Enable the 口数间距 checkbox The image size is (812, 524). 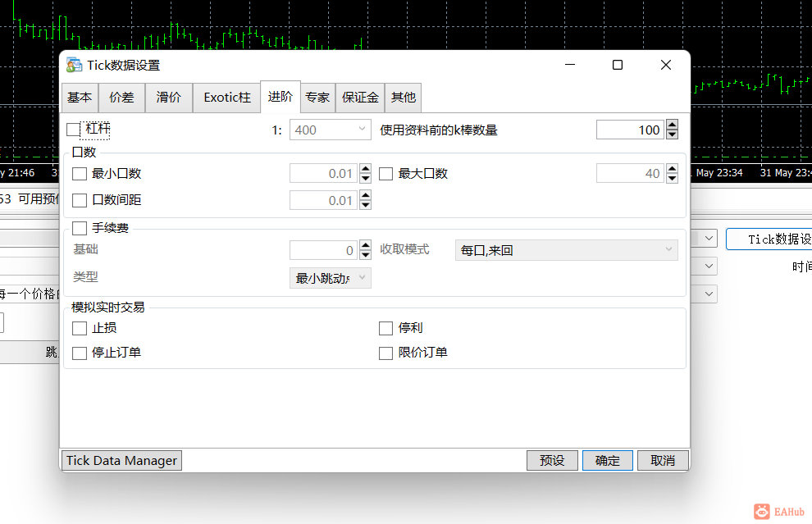point(80,200)
